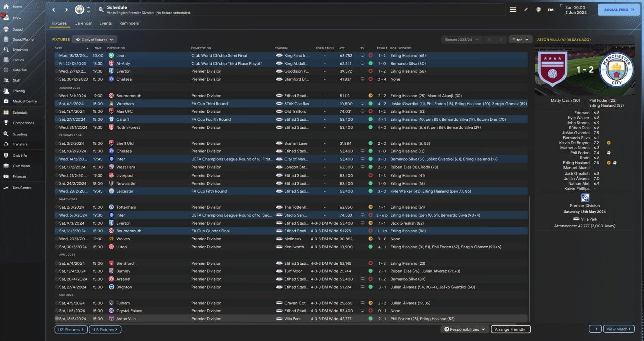Open Squad Planner in the sidebar
This screenshot has width=644, height=341.
point(23,39)
